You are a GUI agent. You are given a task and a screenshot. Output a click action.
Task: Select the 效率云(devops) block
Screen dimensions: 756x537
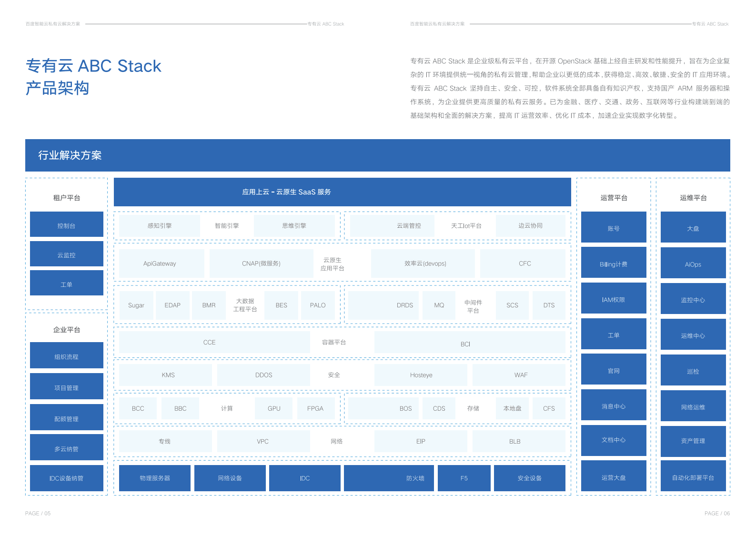point(423,263)
